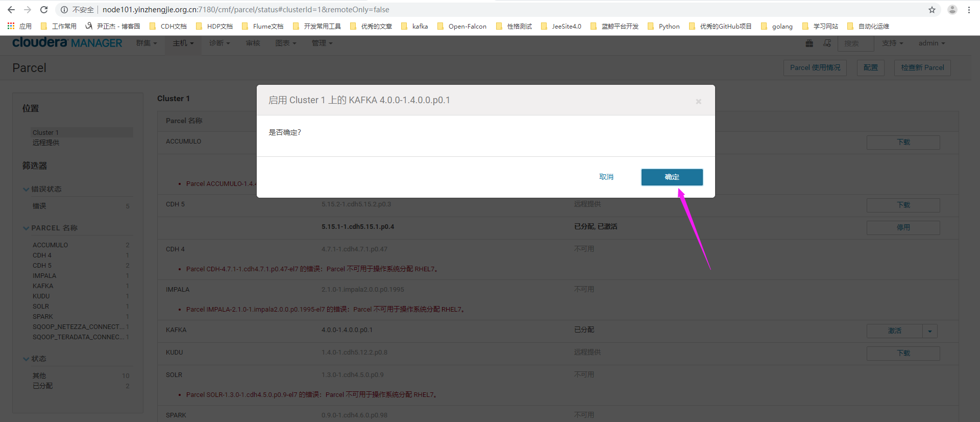Confirm activation with the 确定 button
Viewport: 980px width, 422px height.
pyautogui.click(x=672, y=177)
